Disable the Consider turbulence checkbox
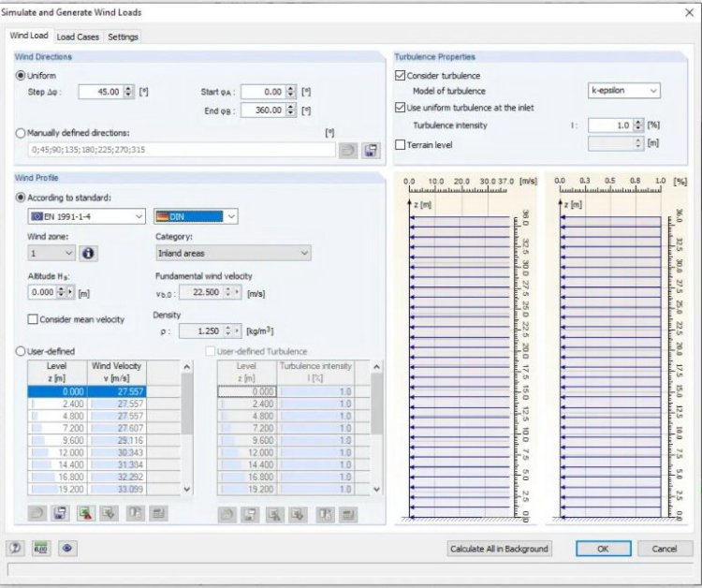702x588 pixels. tap(401, 76)
